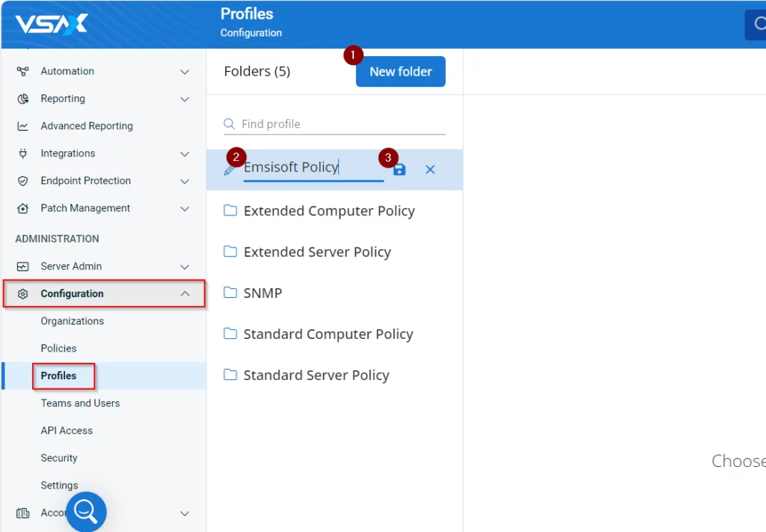Expand the Automation menu chevron
The height and width of the screenshot is (532, 766).
point(185,72)
